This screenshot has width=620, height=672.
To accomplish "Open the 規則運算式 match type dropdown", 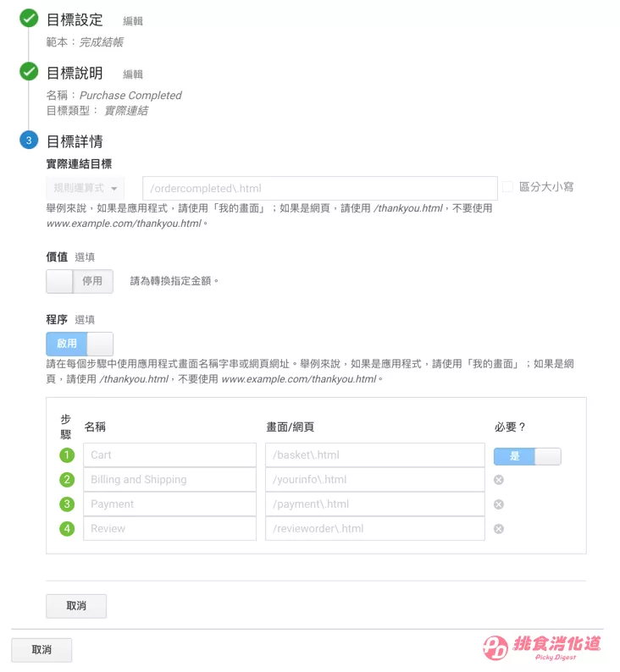I will (x=85, y=188).
